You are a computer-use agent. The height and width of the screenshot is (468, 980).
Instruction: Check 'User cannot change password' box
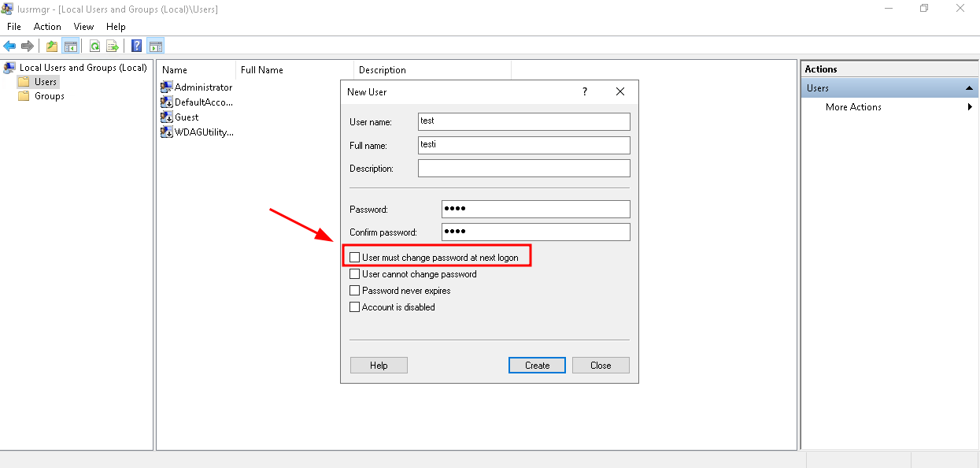point(355,274)
